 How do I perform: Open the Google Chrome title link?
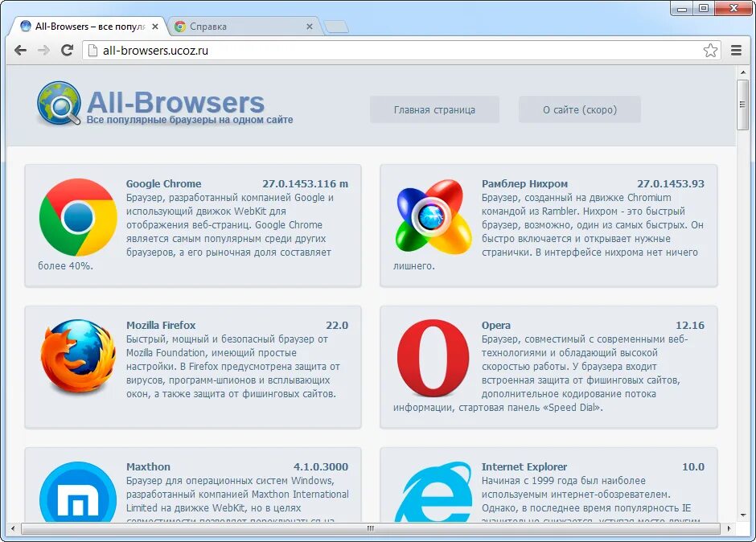[163, 183]
